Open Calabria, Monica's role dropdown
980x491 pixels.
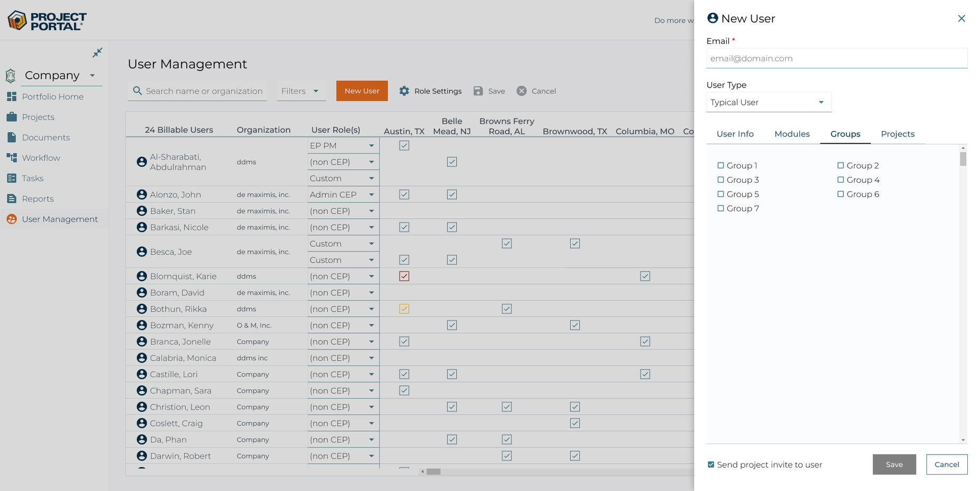[x=343, y=358]
